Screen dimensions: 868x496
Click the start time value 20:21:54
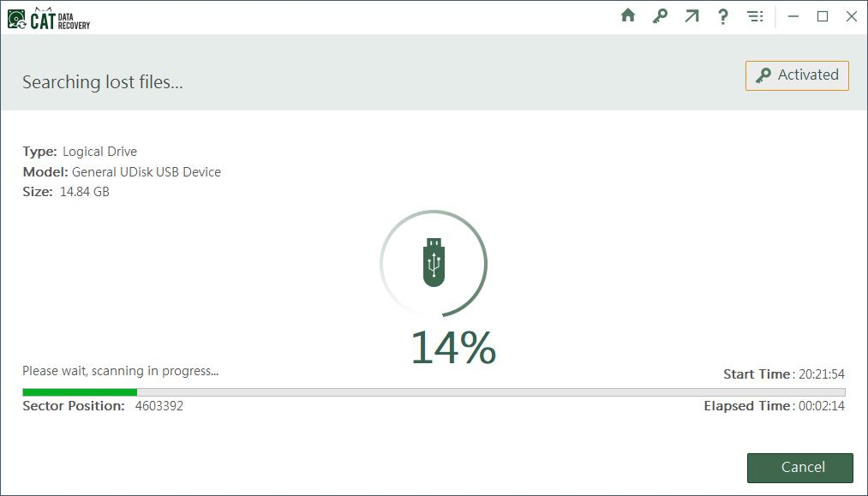(821, 374)
